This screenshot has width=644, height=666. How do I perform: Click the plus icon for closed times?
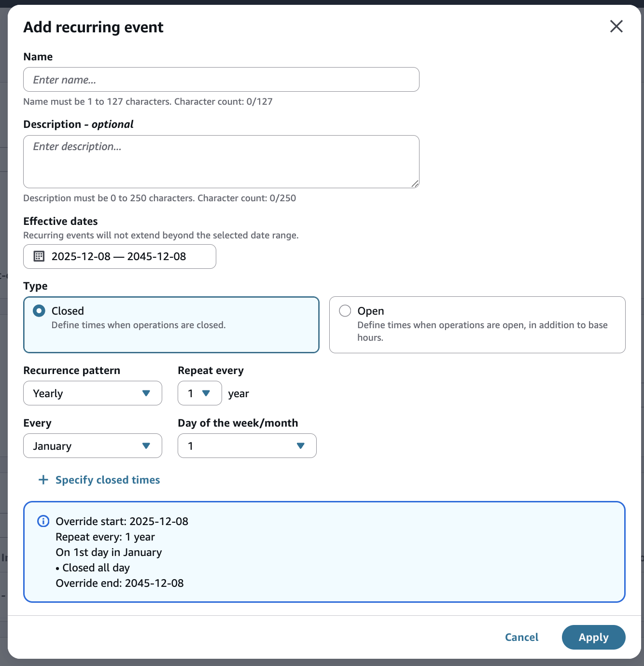(x=43, y=480)
